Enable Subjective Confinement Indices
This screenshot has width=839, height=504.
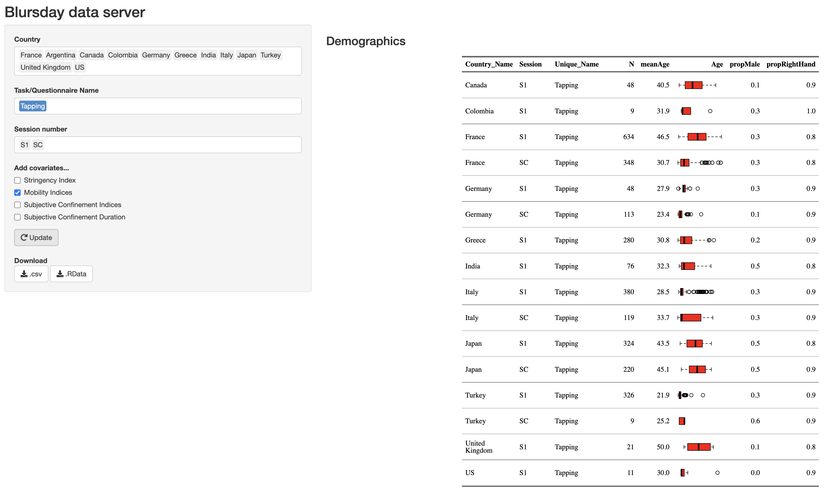coord(17,204)
